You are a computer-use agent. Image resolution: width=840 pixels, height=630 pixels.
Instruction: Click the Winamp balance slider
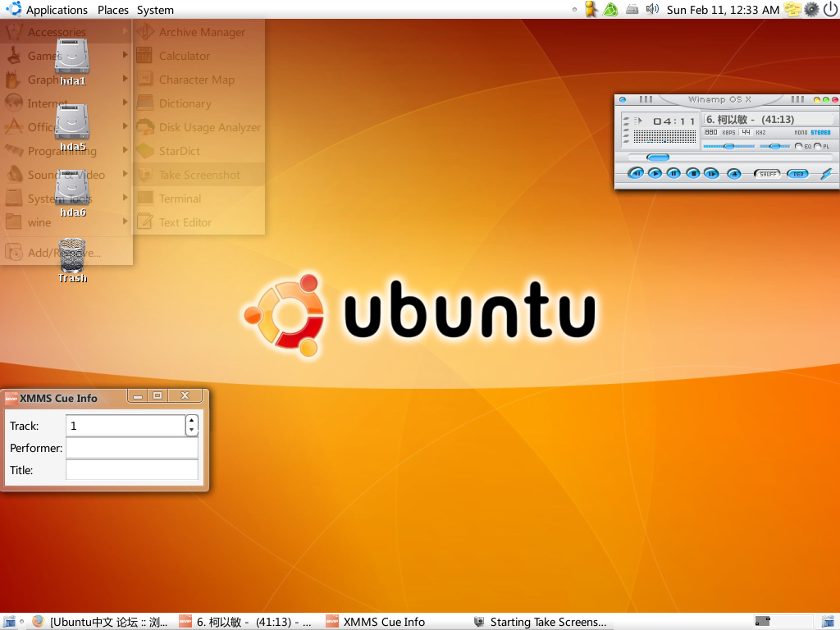[x=774, y=146]
